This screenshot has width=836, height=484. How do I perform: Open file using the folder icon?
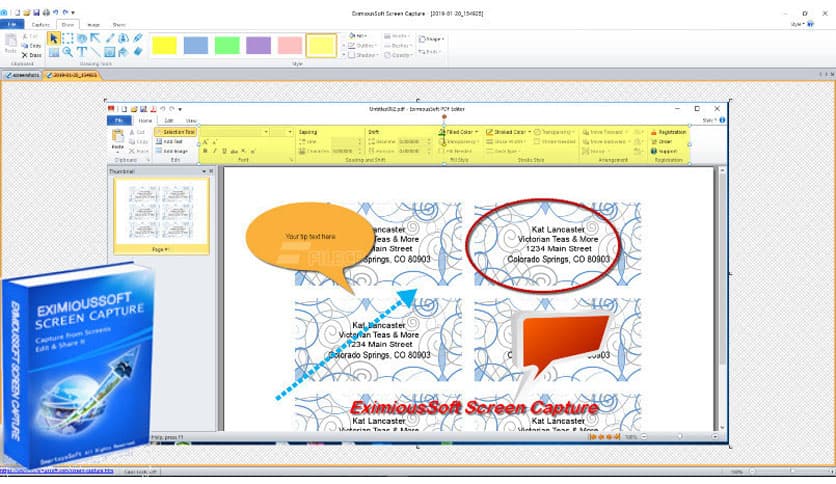tap(27, 12)
